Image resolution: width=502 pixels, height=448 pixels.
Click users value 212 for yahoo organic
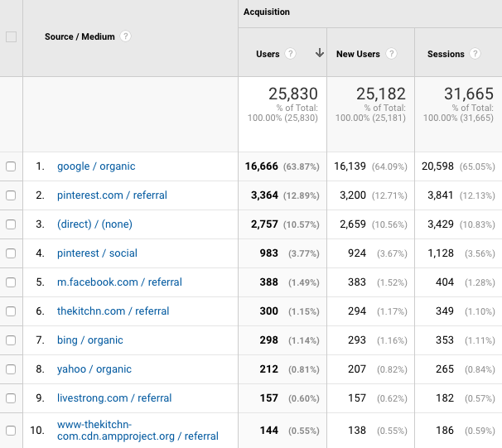click(269, 369)
